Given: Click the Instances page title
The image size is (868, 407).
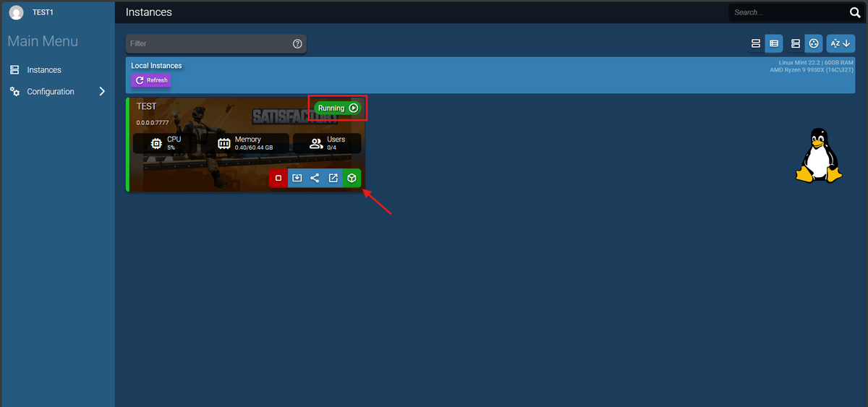Looking at the screenshot, I should point(149,12).
